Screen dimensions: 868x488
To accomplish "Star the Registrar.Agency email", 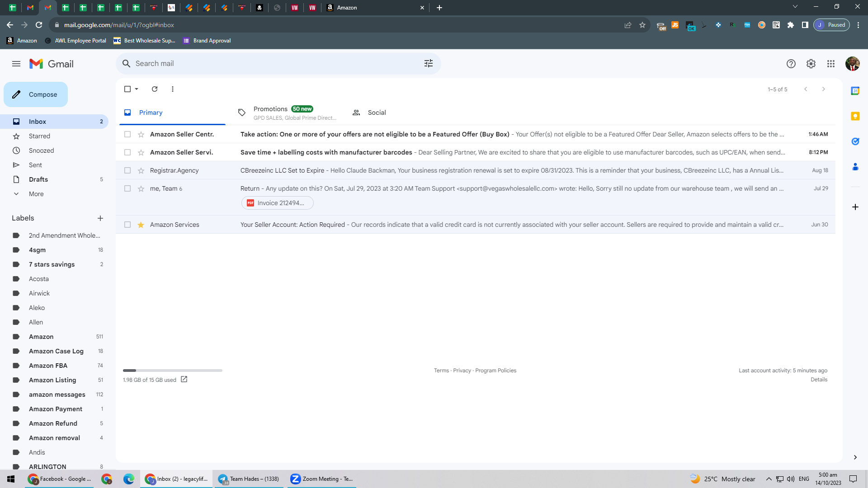I will tap(141, 170).
